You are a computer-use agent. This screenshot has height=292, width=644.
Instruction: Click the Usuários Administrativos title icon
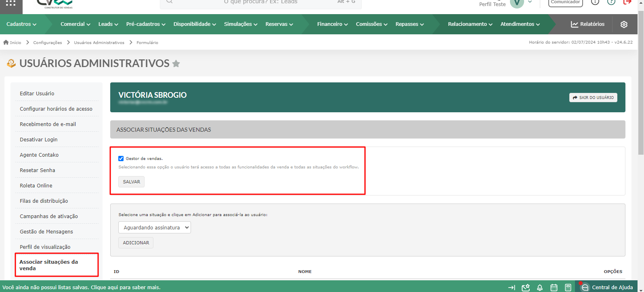(11, 63)
